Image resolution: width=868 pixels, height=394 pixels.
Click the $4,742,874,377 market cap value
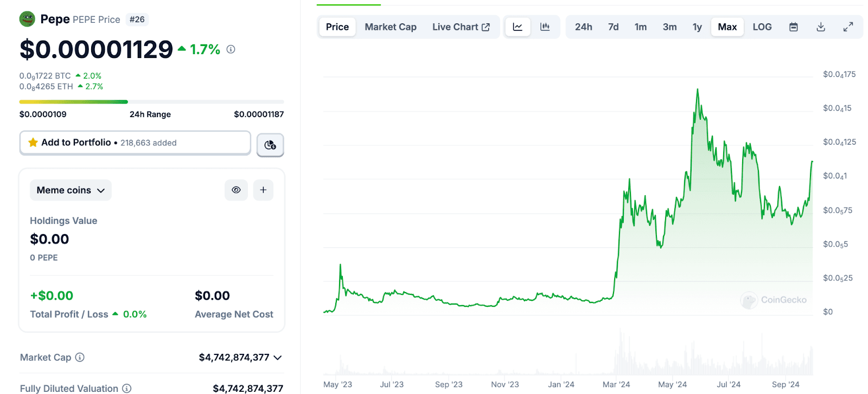pos(234,358)
